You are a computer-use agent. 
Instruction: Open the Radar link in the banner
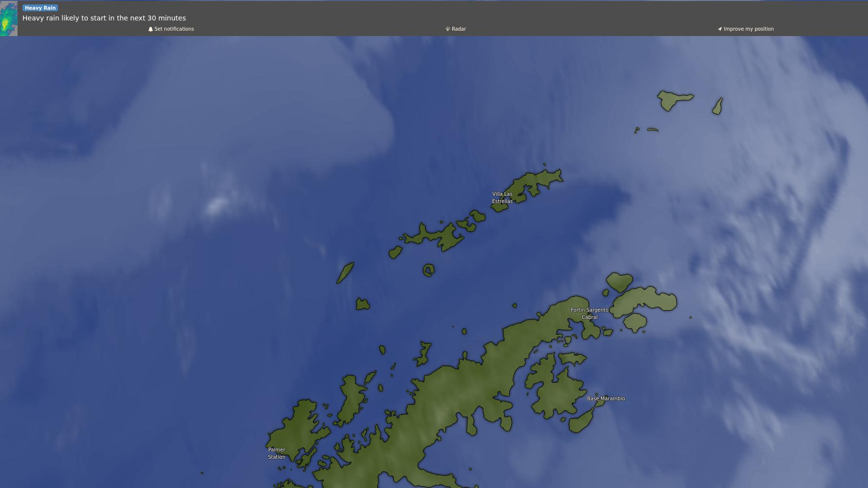tap(459, 29)
